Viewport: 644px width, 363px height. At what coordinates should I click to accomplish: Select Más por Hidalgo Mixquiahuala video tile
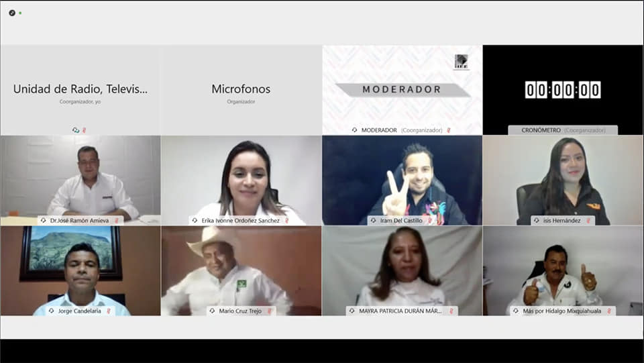(x=563, y=270)
